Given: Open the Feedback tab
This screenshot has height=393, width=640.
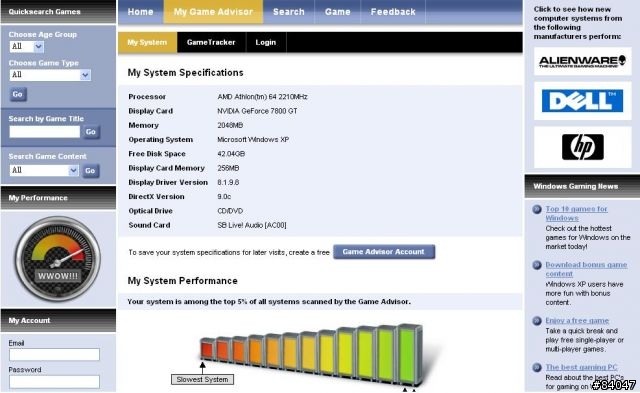Looking at the screenshot, I should (x=393, y=12).
